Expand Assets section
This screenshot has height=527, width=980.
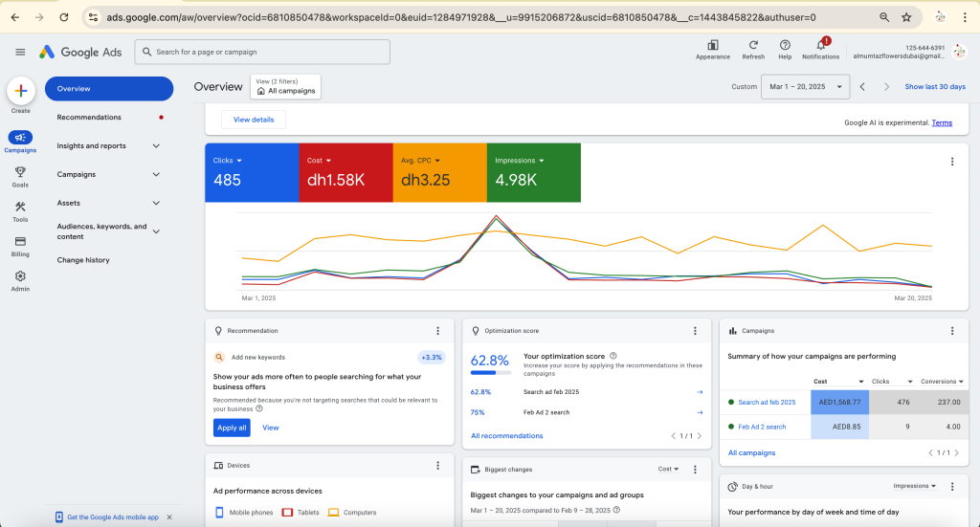(156, 203)
